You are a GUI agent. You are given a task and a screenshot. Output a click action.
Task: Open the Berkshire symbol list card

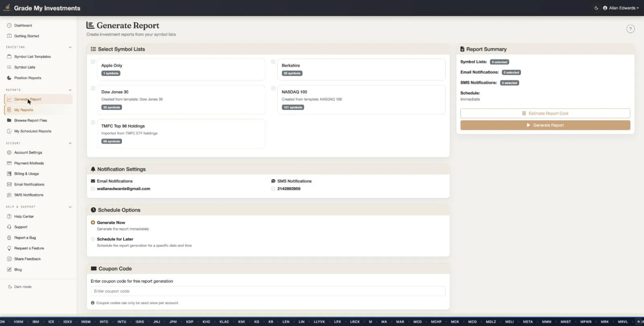tap(361, 70)
